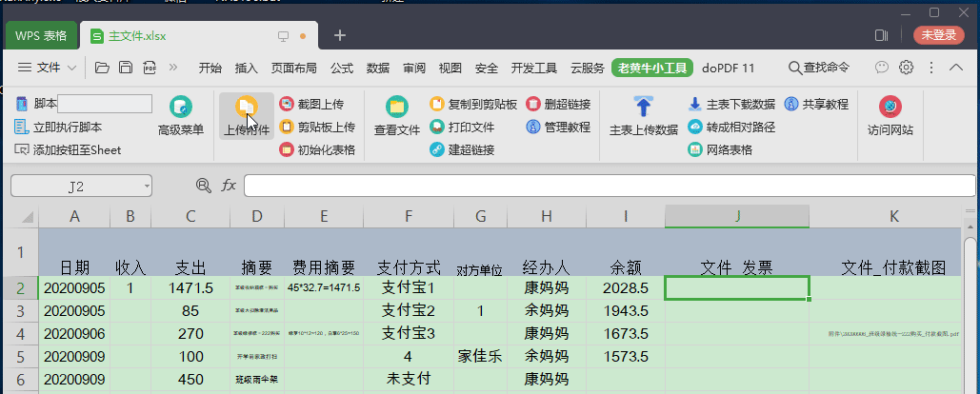980x394 pixels.
Task: Click 初始化表格 initialize table
Action: (x=317, y=149)
